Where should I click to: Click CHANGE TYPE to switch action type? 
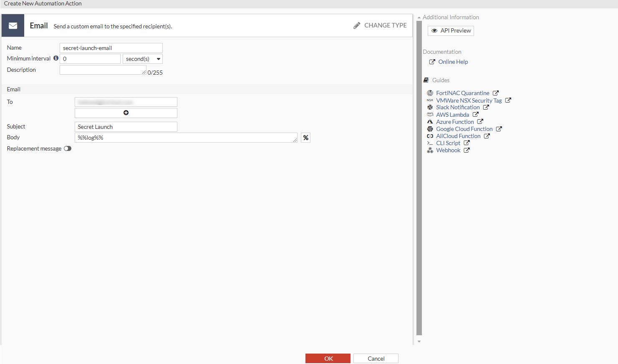click(386, 25)
